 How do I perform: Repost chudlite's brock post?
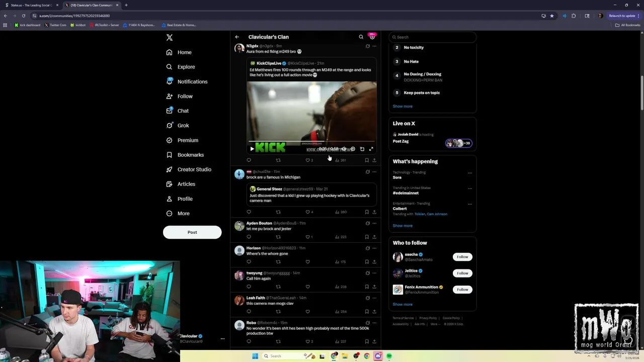278,212
